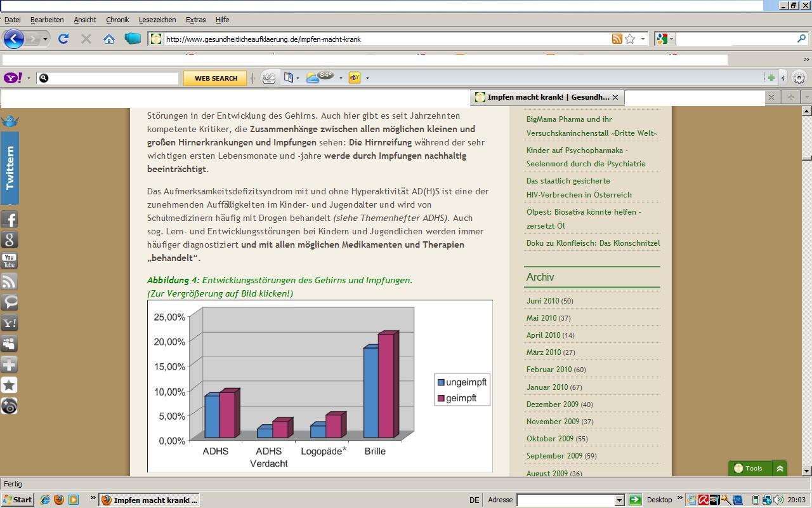Open the Lesezeichen menu

pos(157,20)
